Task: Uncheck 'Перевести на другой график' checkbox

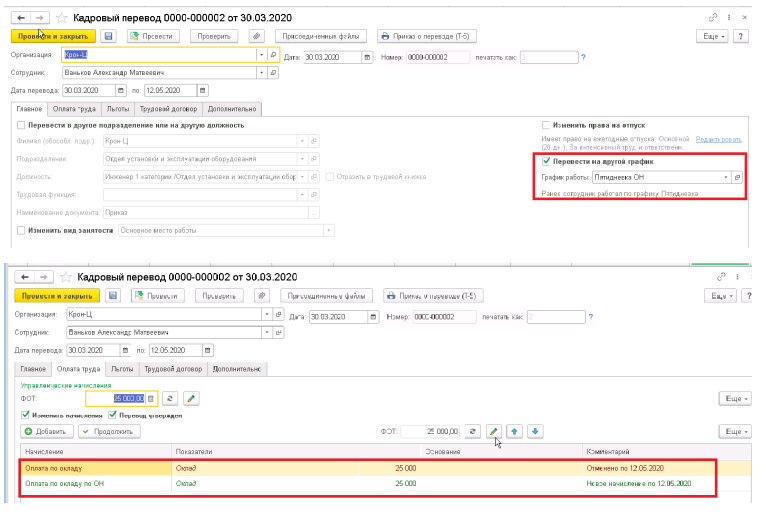Action: pyautogui.click(x=545, y=161)
